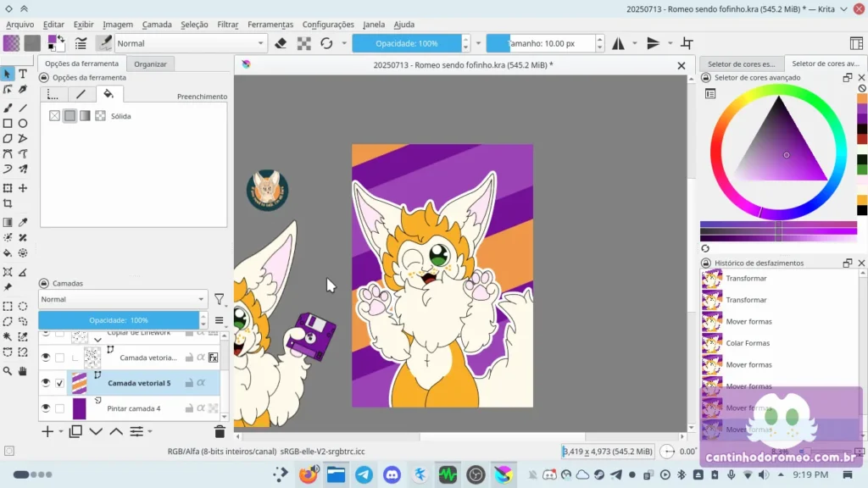The width and height of the screenshot is (868, 488).
Task: Toggle horizontal mirror tool
Action: 618,43
